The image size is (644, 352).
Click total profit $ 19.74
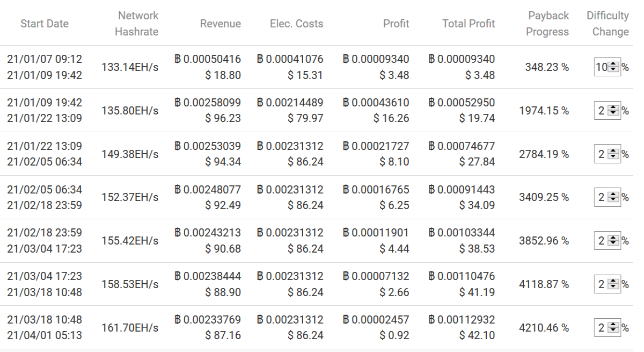[477, 119]
